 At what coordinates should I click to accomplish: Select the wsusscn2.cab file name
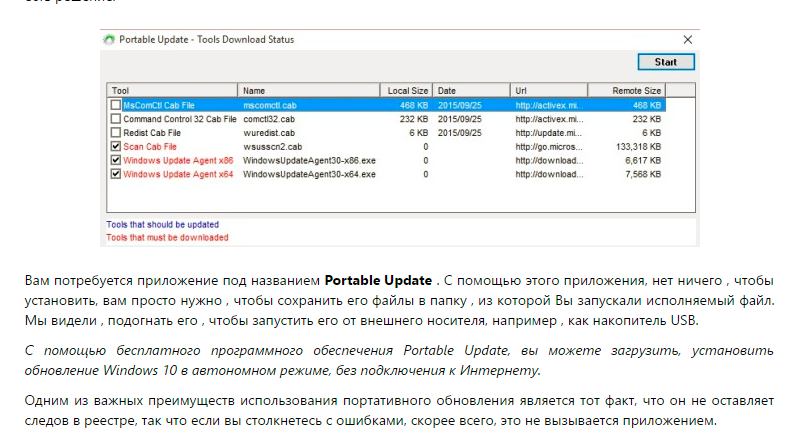coord(272,147)
